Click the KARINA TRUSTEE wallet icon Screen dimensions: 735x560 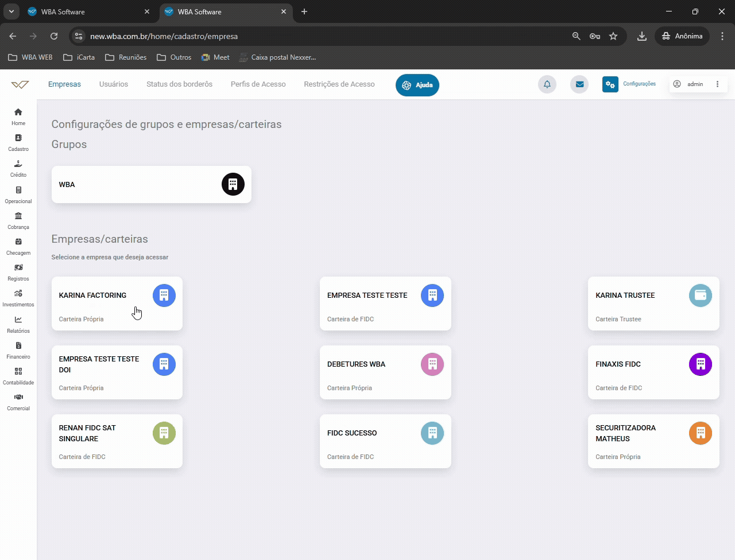(x=701, y=295)
